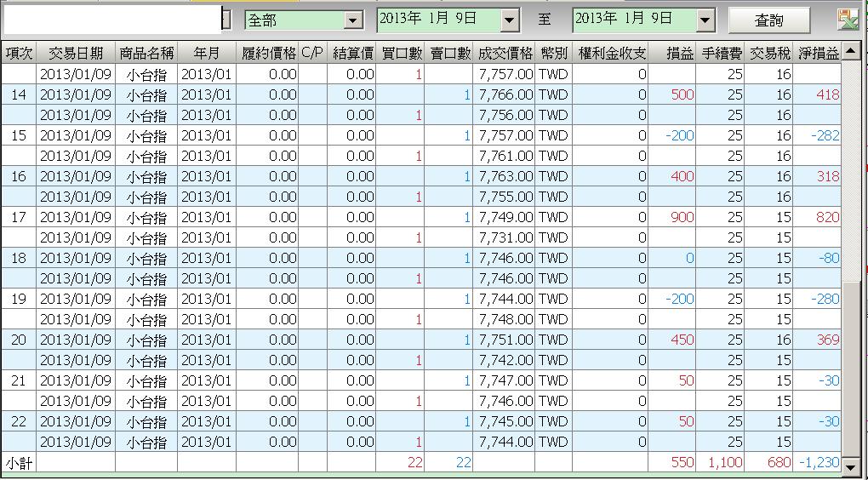Screen dimensions: 868x480
Task: Click the 7,742.00 price cell
Action: click(x=504, y=360)
